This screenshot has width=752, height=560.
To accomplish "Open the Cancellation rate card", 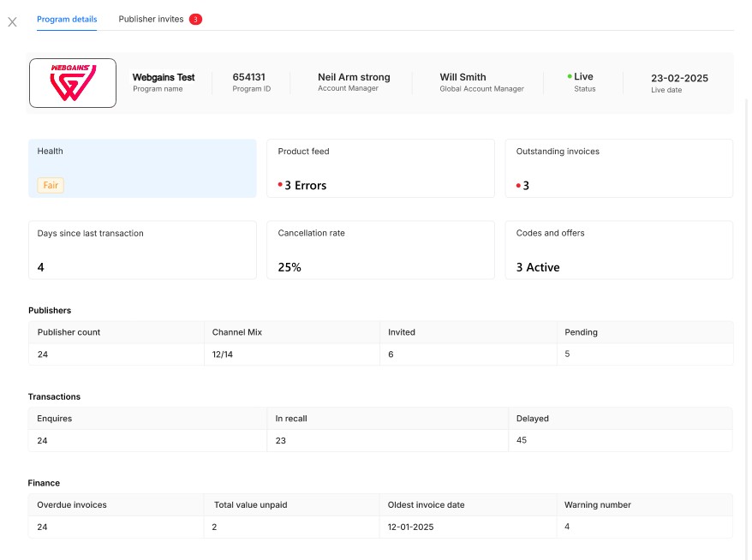I will point(380,250).
